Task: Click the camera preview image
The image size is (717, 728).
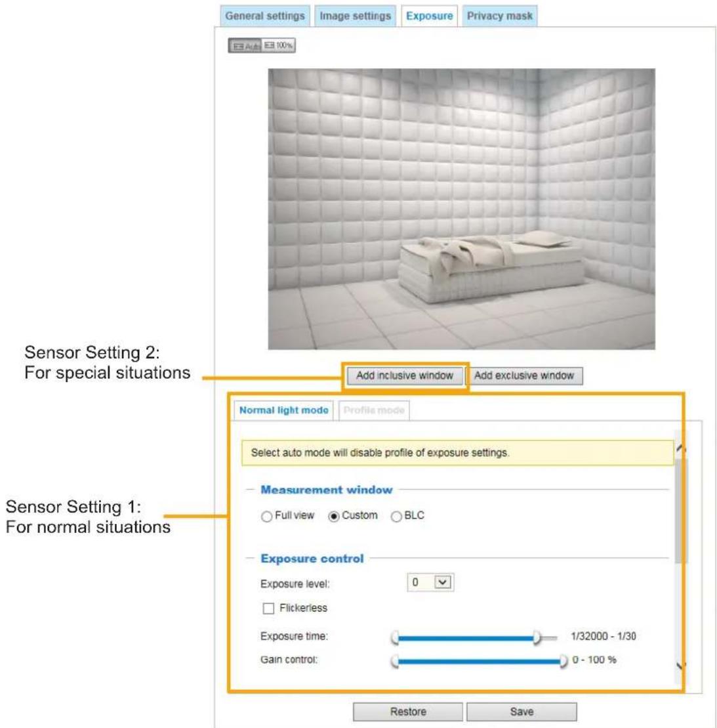Action: [462, 209]
